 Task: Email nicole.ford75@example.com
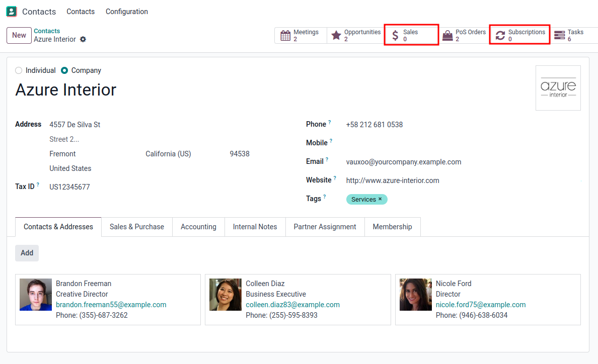pos(481,305)
